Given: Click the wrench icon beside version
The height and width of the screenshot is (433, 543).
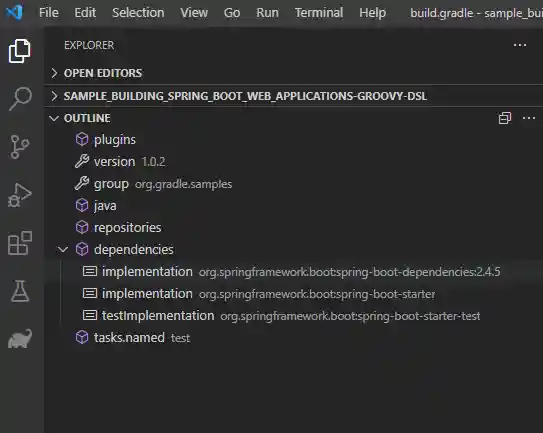Looking at the screenshot, I should point(82,161).
